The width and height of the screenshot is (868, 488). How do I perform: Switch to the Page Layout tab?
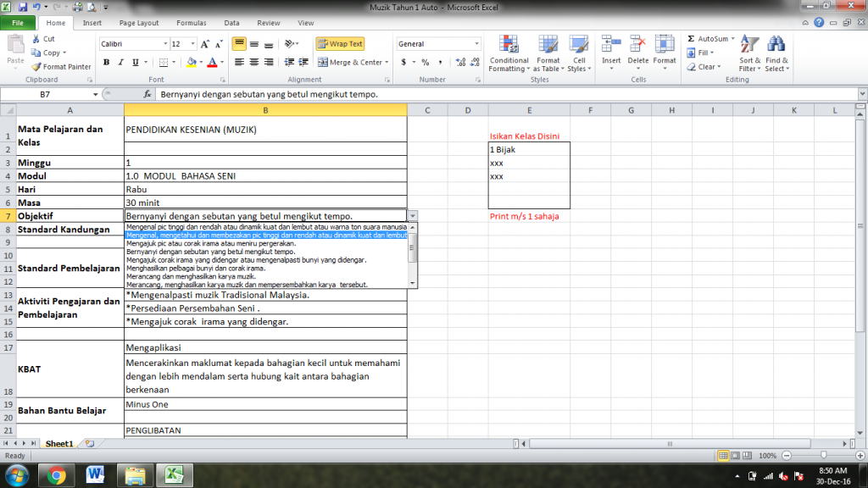pyautogui.click(x=139, y=23)
